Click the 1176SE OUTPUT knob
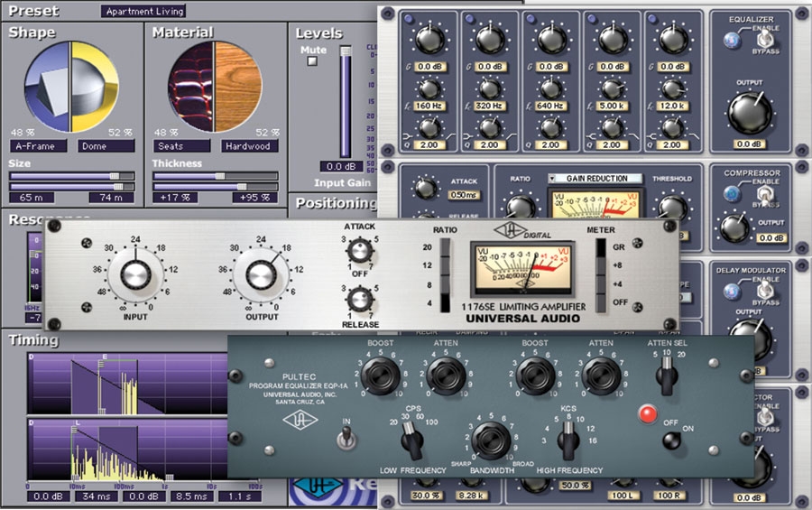 261,274
